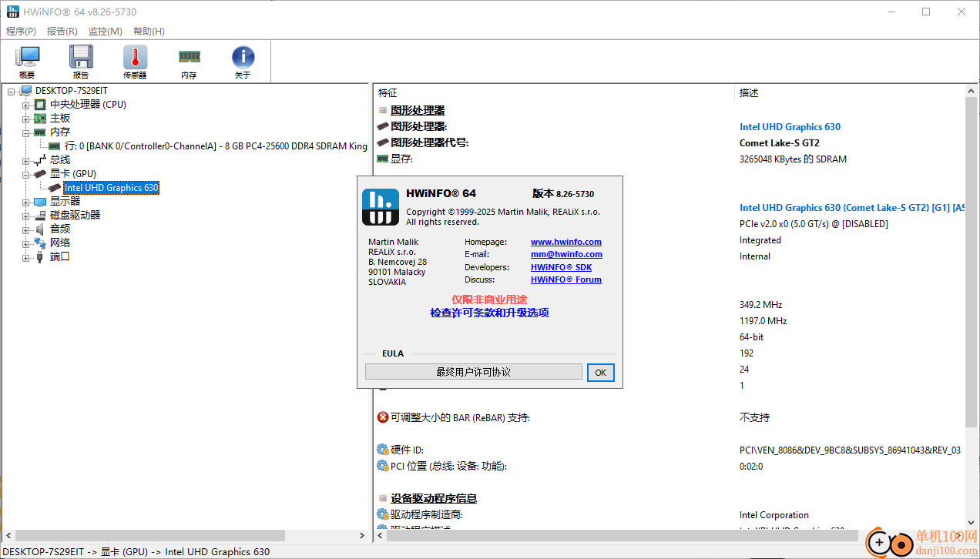This screenshot has width=980, height=559.
Task: Click the 不支持 ReBAR value
Action: tap(755, 417)
